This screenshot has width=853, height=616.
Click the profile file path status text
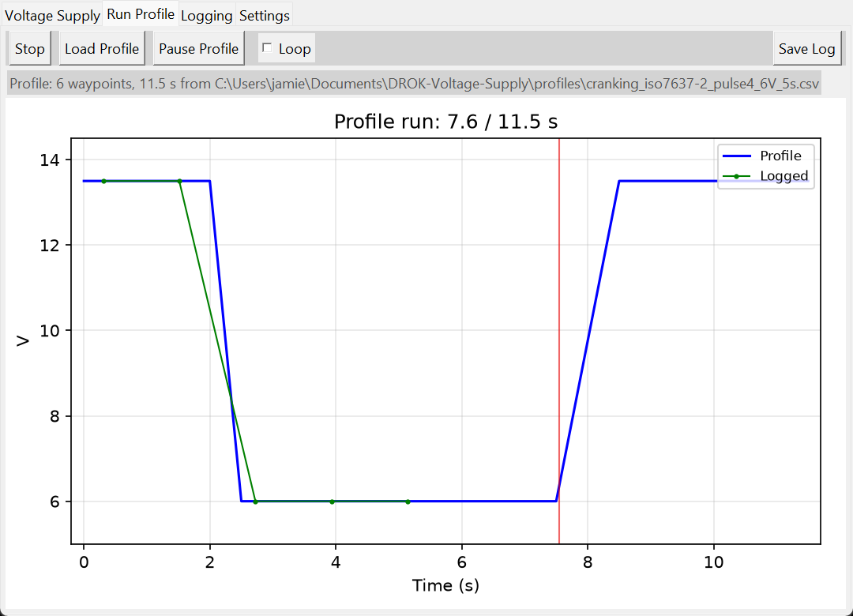414,83
